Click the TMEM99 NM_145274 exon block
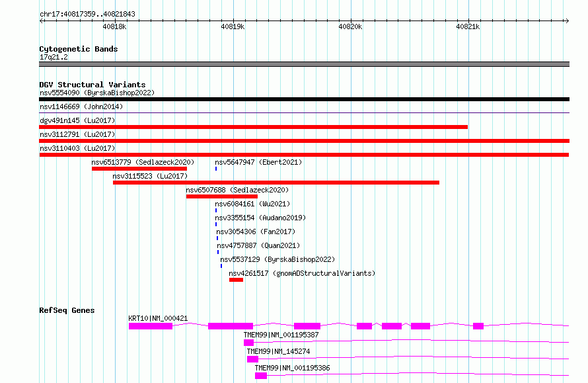This screenshot has width=588, height=383. coord(253,359)
